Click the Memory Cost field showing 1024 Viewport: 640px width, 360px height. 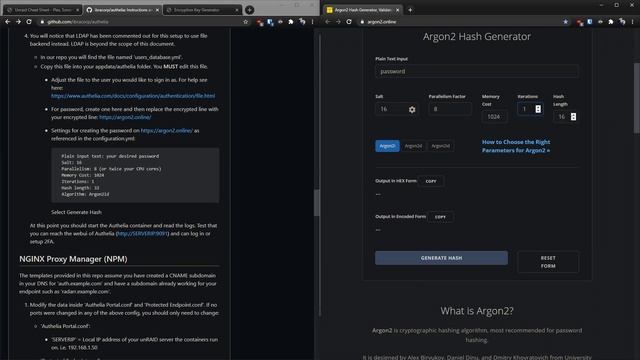pos(494,117)
